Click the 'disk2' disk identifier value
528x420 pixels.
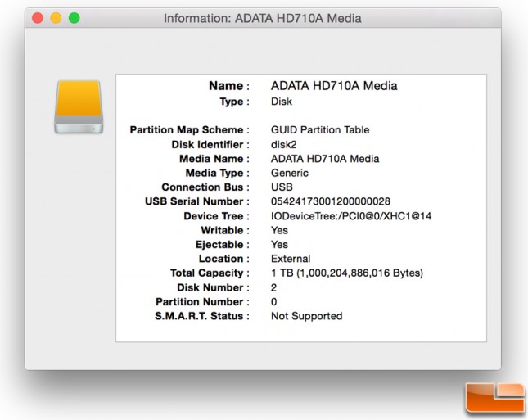click(284, 144)
